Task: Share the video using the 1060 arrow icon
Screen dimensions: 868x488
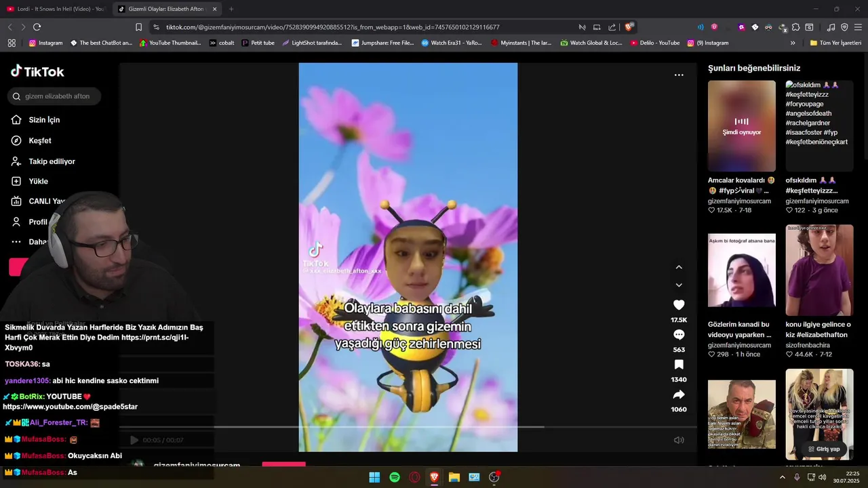Action: click(x=679, y=394)
